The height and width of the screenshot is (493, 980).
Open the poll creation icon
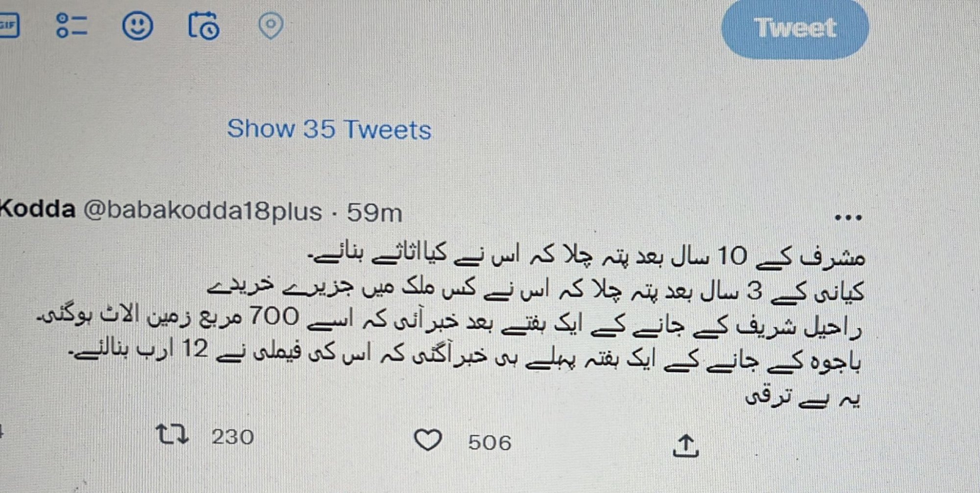(x=72, y=25)
